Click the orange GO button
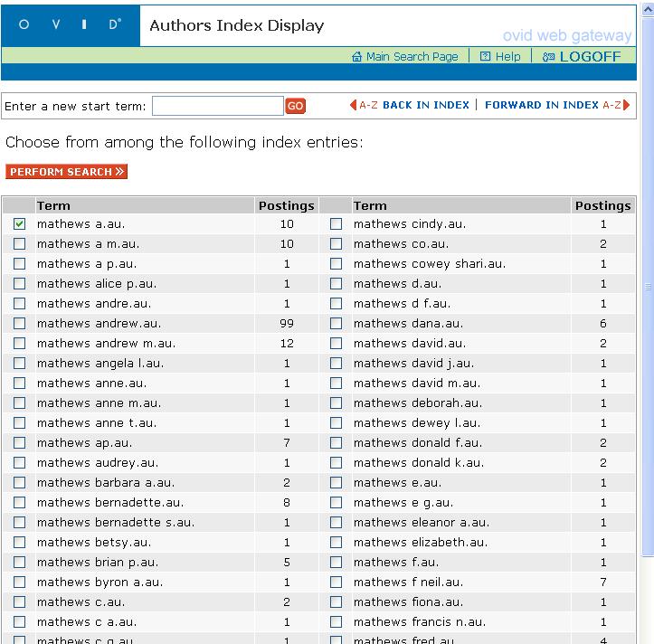Viewport: 654px width, 644px height. click(x=295, y=106)
